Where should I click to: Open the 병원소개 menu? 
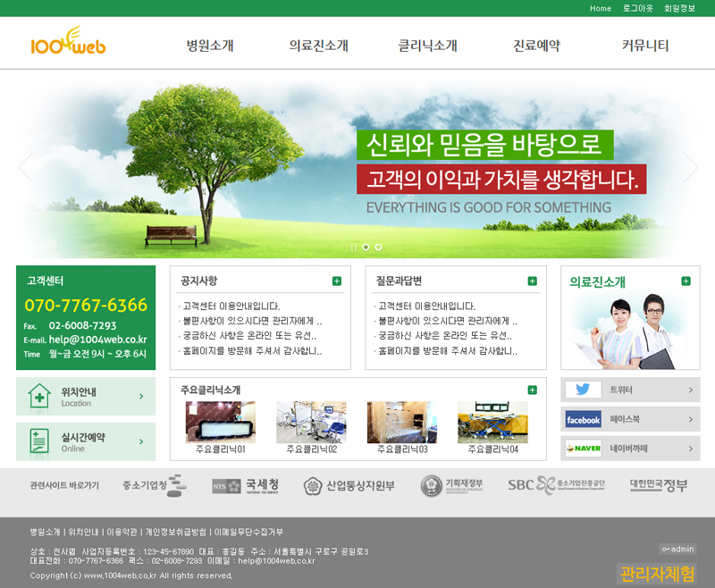(x=210, y=46)
